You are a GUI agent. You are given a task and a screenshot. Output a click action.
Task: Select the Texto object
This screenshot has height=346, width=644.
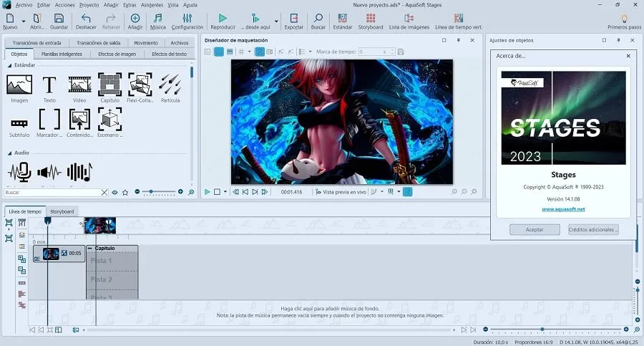(x=49, y=88)
